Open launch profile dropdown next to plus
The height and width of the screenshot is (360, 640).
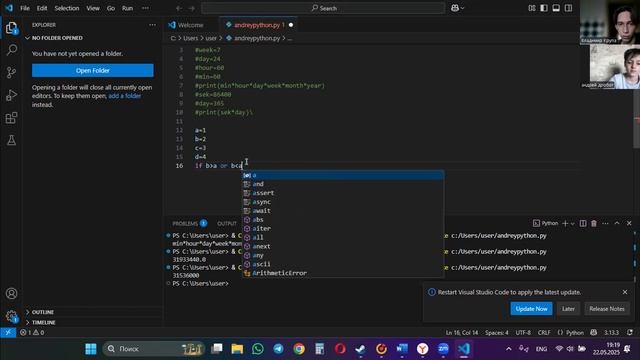pyautogui.click(x=572, y=224)
